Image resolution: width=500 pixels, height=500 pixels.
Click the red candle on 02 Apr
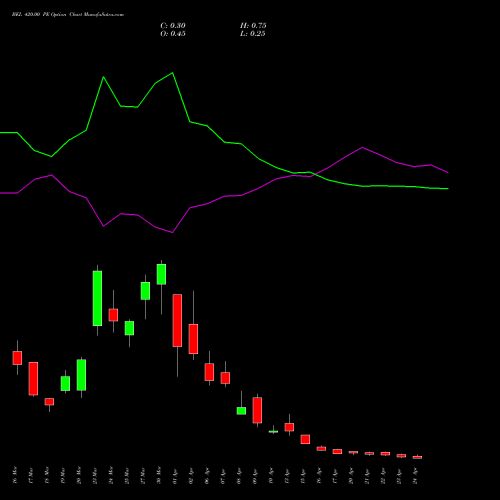pyautogui.click(x=193, y=339)
